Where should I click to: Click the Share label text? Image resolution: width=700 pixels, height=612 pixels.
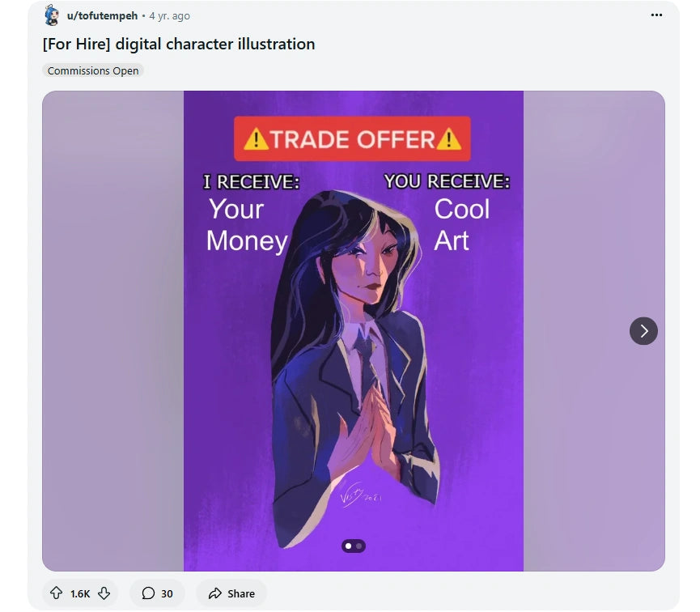pyautogui.click(x=241, y=593)
